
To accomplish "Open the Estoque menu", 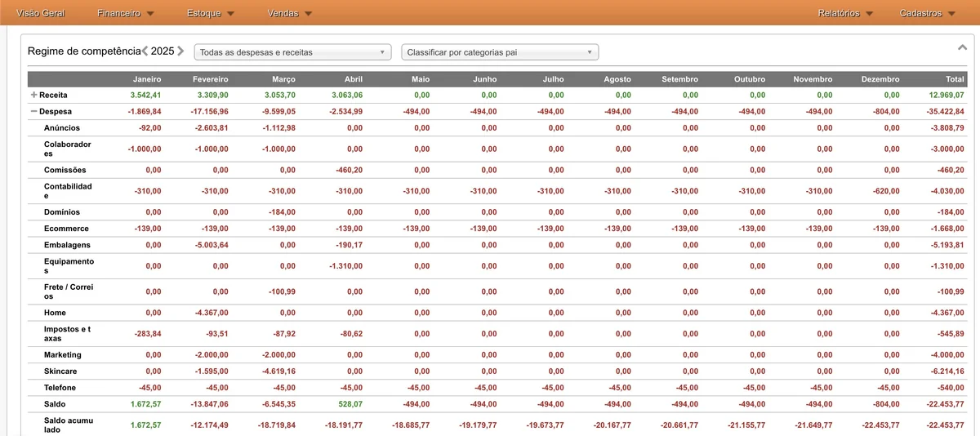I will [211, 13].
